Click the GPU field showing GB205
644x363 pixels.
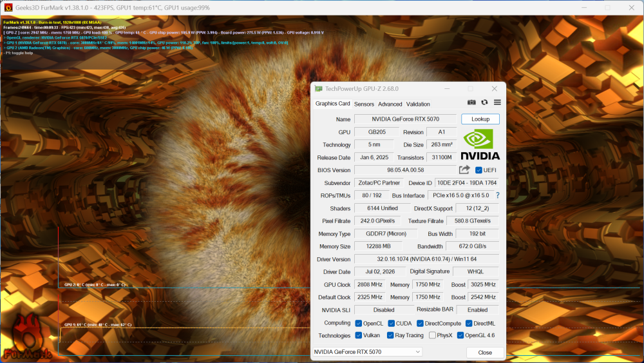[x=377, y=132]
